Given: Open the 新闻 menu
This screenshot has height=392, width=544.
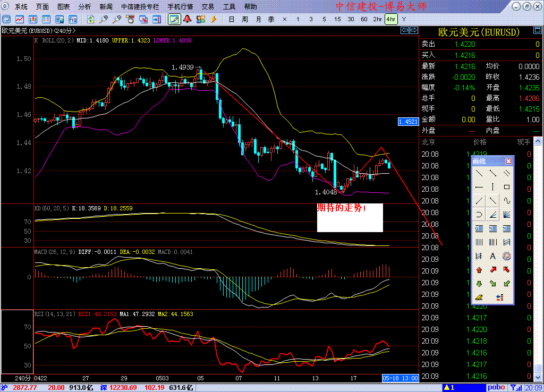Looking at the screenshot, I should [106, 6].
